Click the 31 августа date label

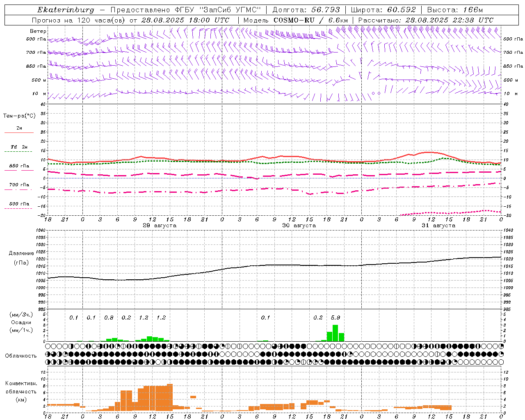tap(438, 226)
